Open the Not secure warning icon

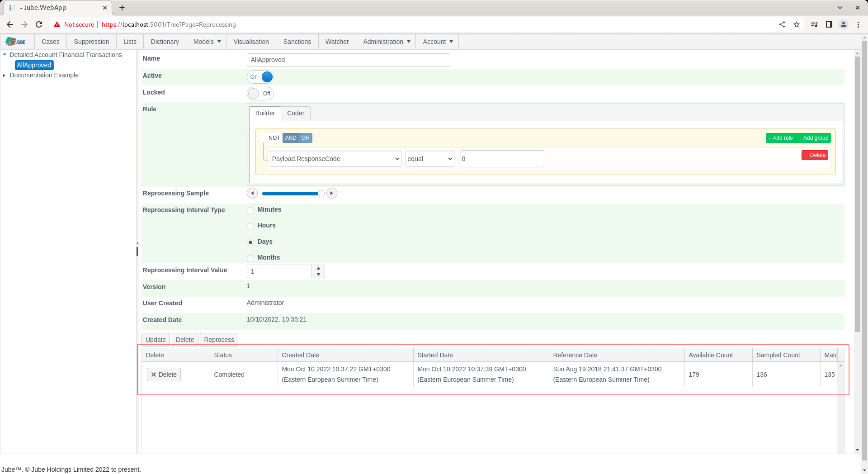(x=57, y=24)
